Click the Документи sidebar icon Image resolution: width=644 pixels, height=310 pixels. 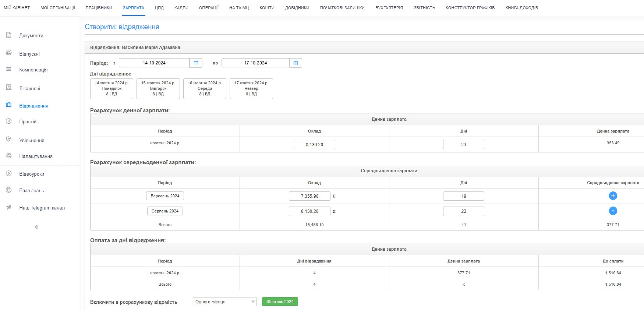9,35
